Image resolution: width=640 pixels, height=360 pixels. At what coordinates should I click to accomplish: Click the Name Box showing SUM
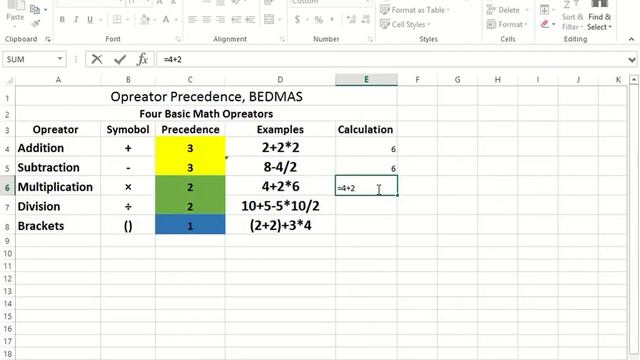[29, 59]
